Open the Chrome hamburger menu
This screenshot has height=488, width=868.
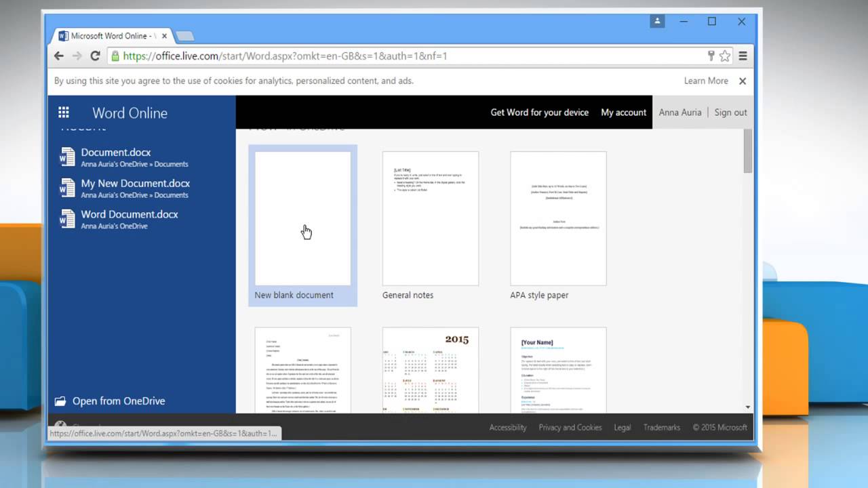pos(743,56)
